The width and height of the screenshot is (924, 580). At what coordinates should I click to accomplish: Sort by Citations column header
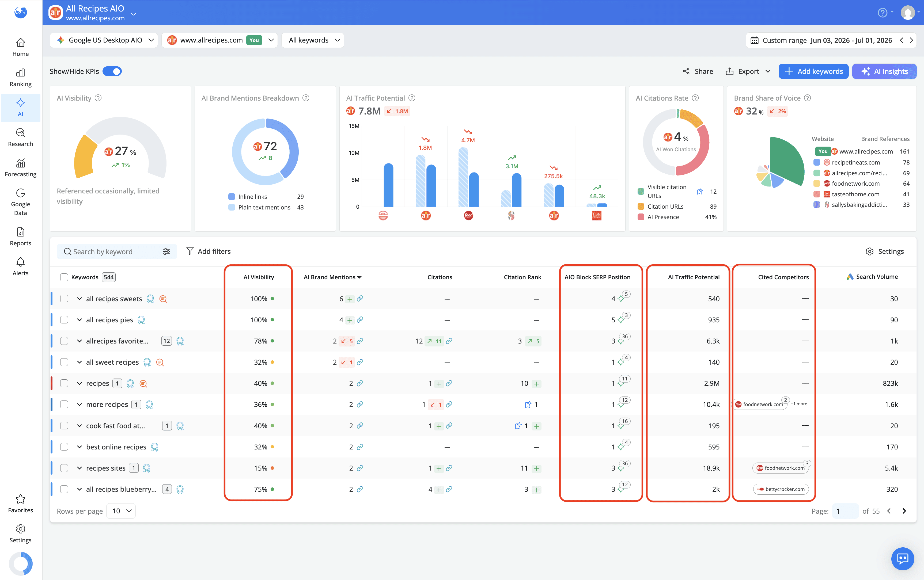pyautogui.click(x=440, y=277)
